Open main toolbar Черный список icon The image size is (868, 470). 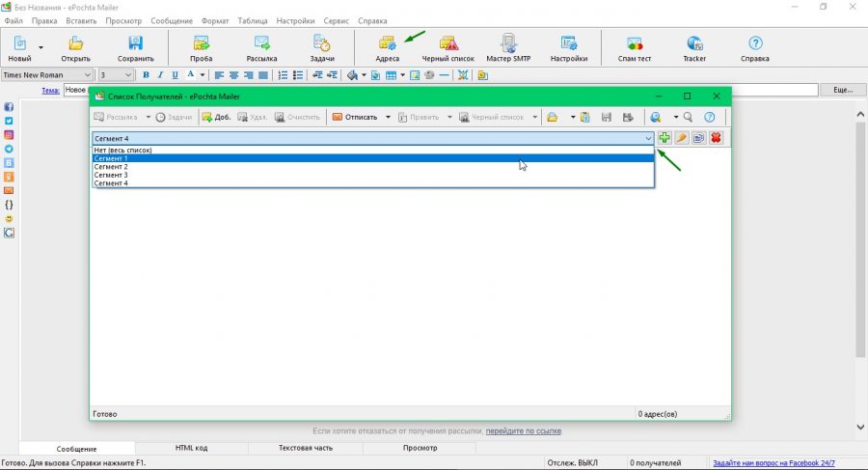click(448, 43)
